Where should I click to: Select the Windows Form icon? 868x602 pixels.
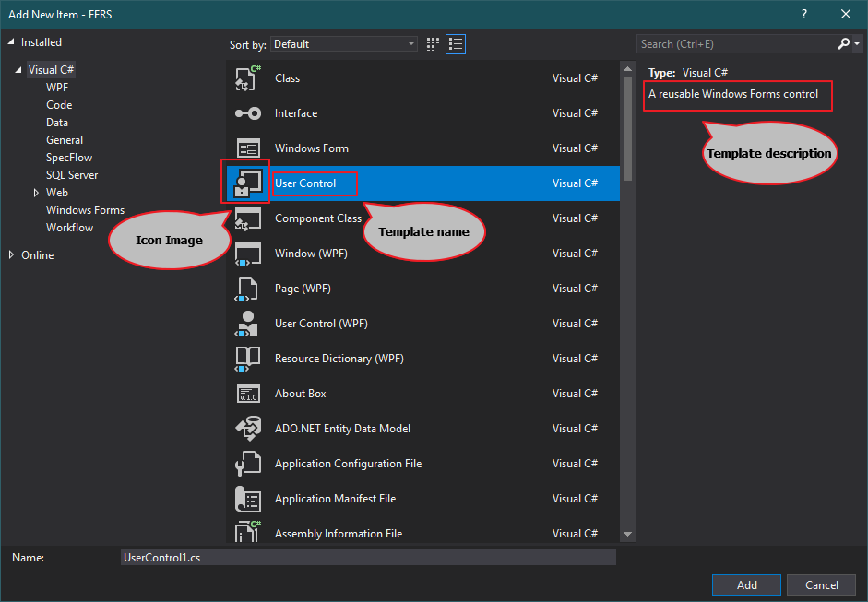246,148
